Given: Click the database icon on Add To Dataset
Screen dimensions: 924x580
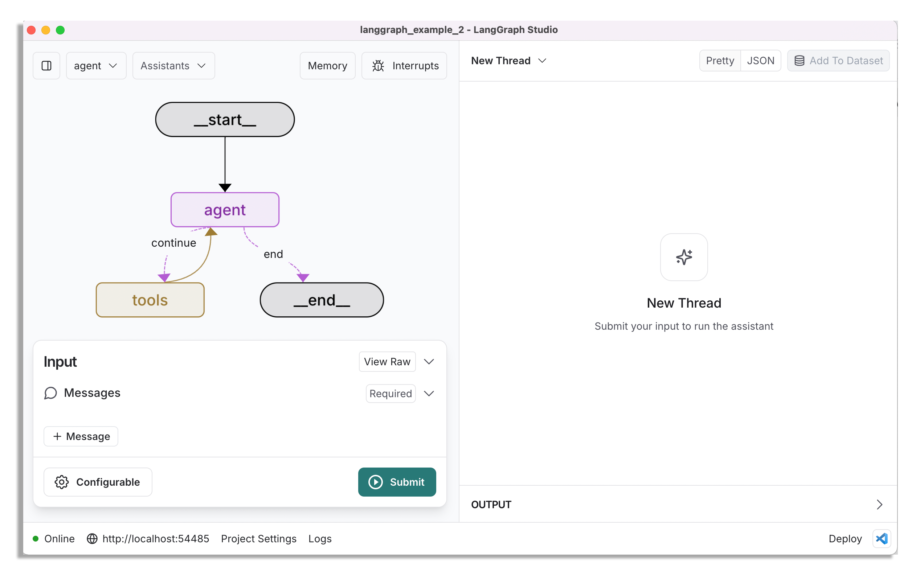Looking at the screenshot, I should 799,61.
